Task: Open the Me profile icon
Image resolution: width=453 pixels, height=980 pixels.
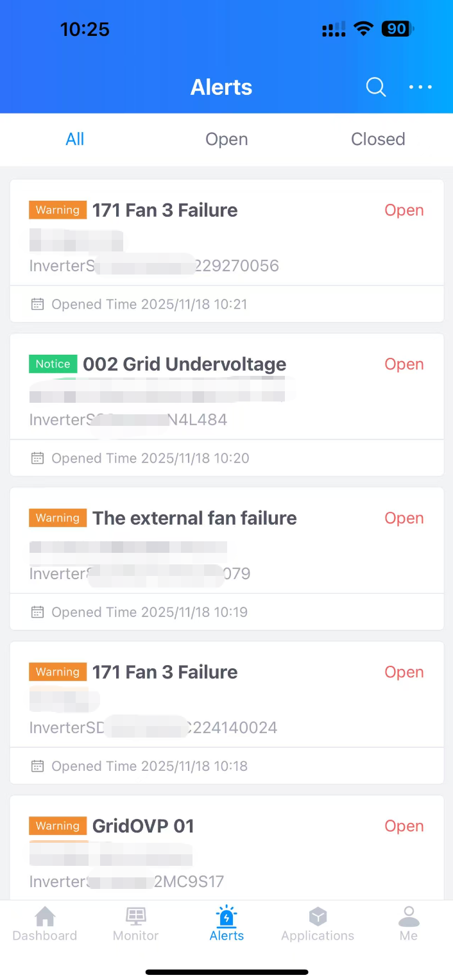Action: point(409,917)
